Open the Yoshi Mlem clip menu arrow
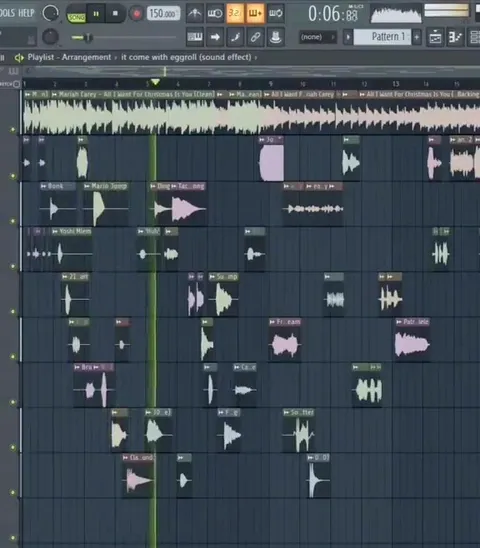This screenshot has height=548, width=480. [x=55, y=231]
